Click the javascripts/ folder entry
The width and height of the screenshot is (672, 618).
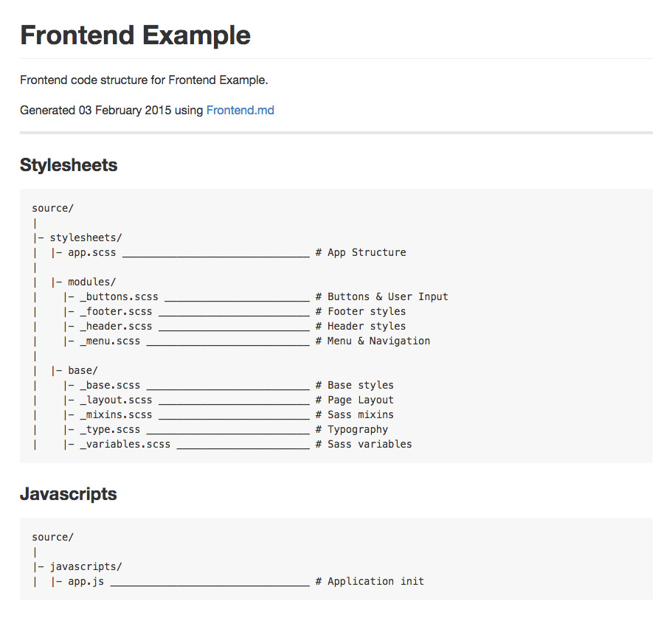coord(86,566)
